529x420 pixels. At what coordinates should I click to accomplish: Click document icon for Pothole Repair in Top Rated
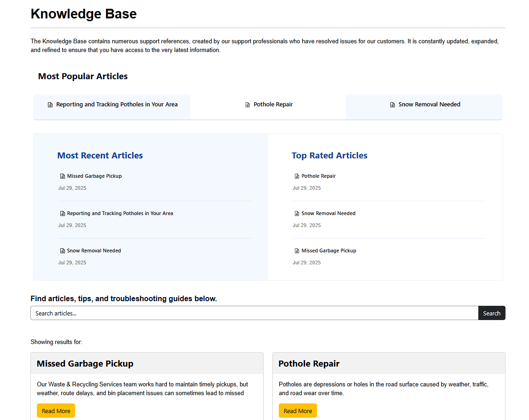point(297,176)
